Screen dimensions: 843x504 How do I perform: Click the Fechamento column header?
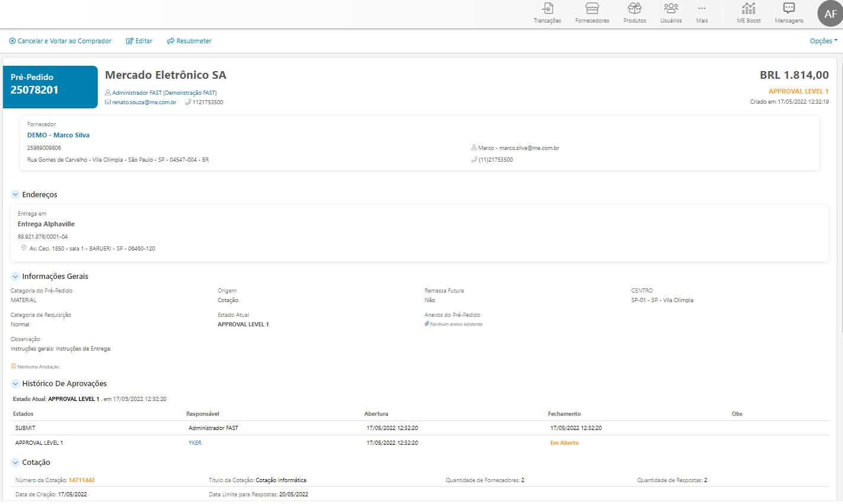pos(564,414)
